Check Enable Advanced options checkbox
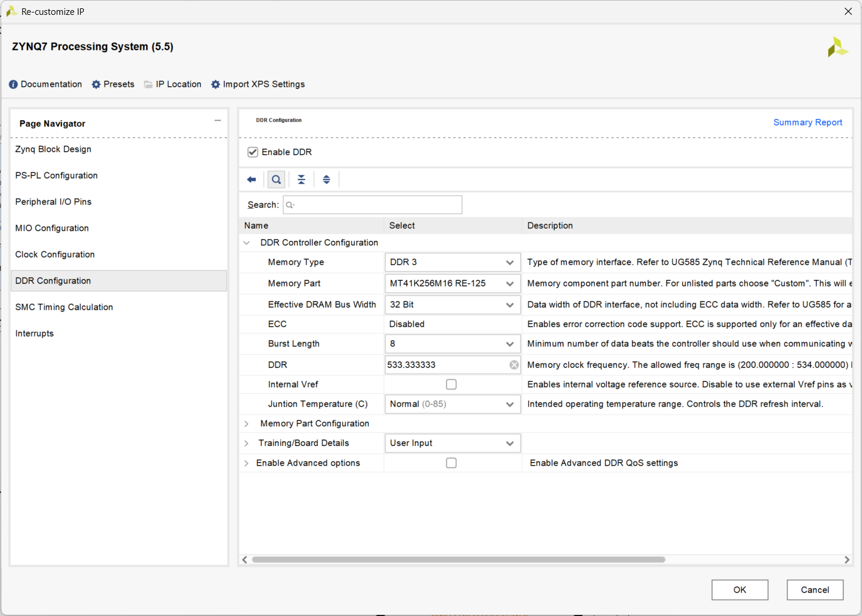Screen dimensions: 862x616 452,463
